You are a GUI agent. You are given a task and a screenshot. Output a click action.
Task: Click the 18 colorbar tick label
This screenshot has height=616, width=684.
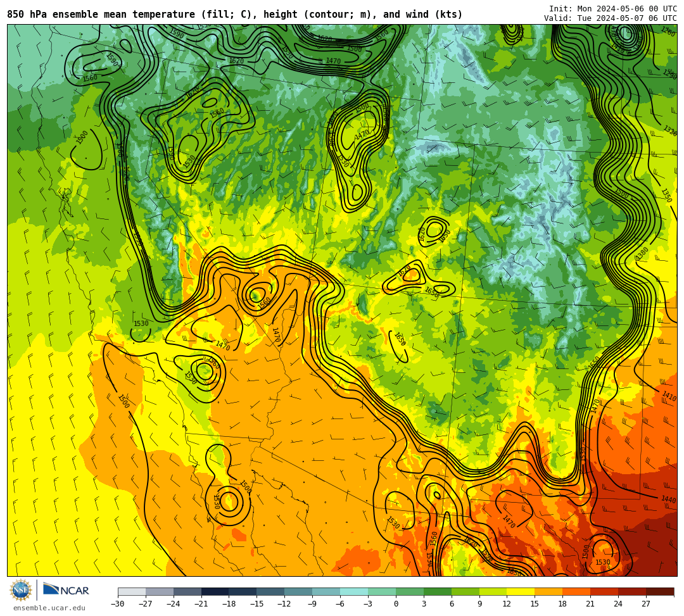[x=563, y=604]
